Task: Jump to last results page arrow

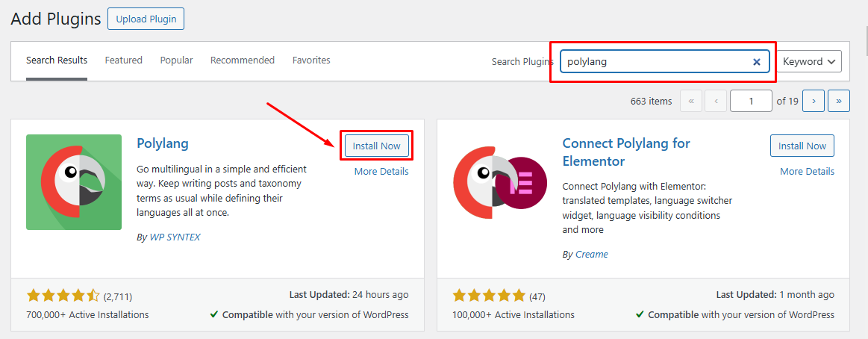Action: coord(839,101)
